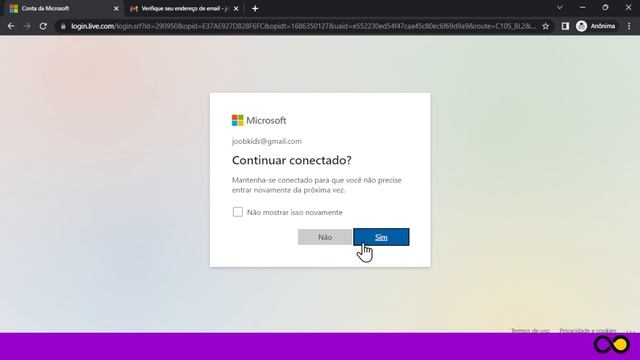The width and height of the screenshot is (640, 360).
Task: Open 'Privacidade e cookies' link
Action: [x=588, y=330]
